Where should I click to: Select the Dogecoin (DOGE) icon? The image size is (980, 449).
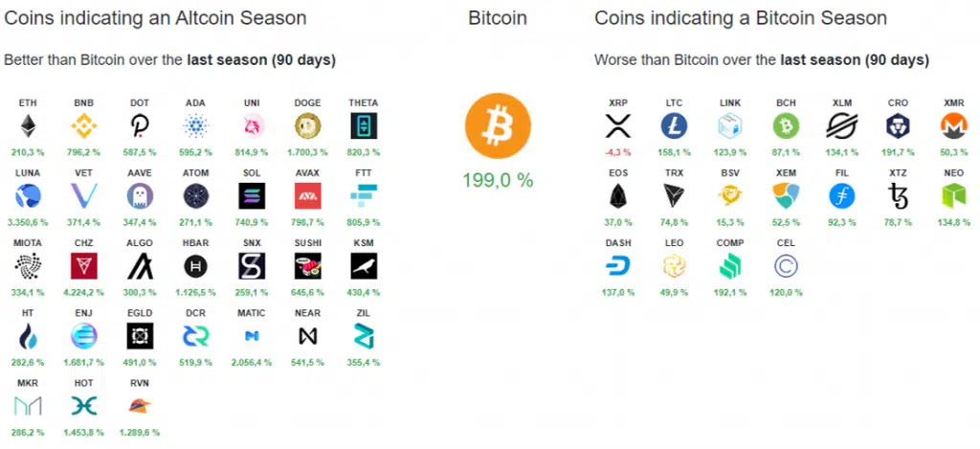(x=307, y=126)
